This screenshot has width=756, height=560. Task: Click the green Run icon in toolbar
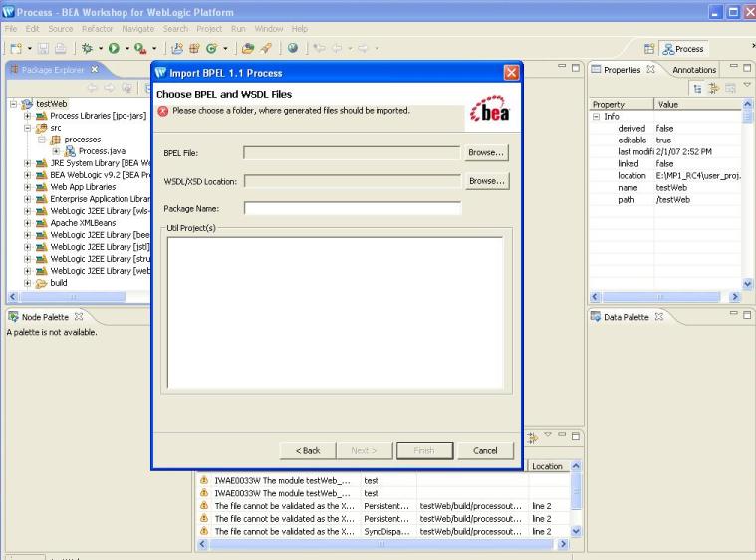(114, 48)
